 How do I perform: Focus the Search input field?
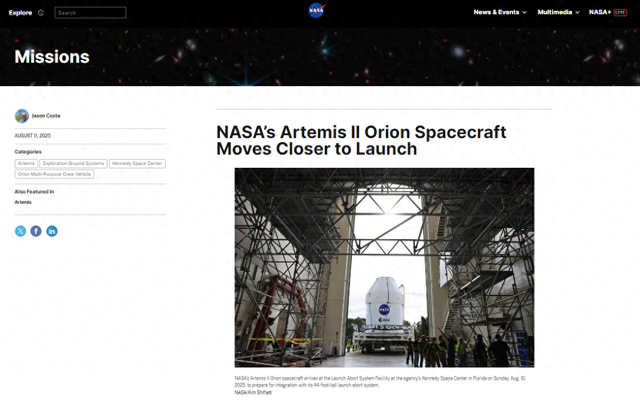(90, 13)
